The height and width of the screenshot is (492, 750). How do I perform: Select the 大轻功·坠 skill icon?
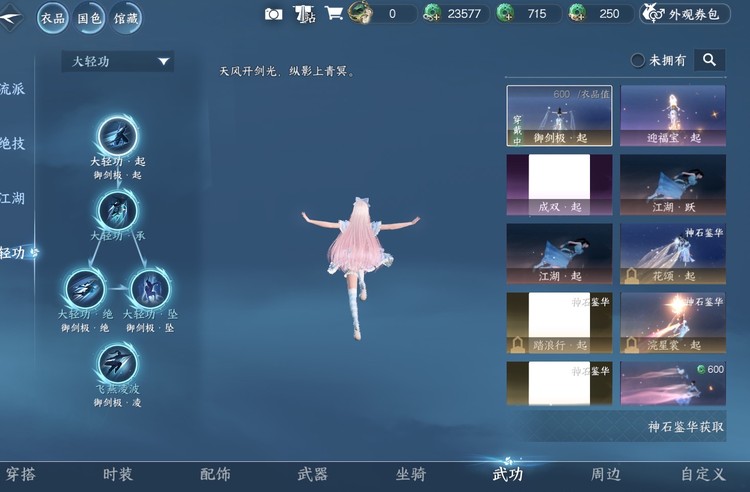coord(150,289)
